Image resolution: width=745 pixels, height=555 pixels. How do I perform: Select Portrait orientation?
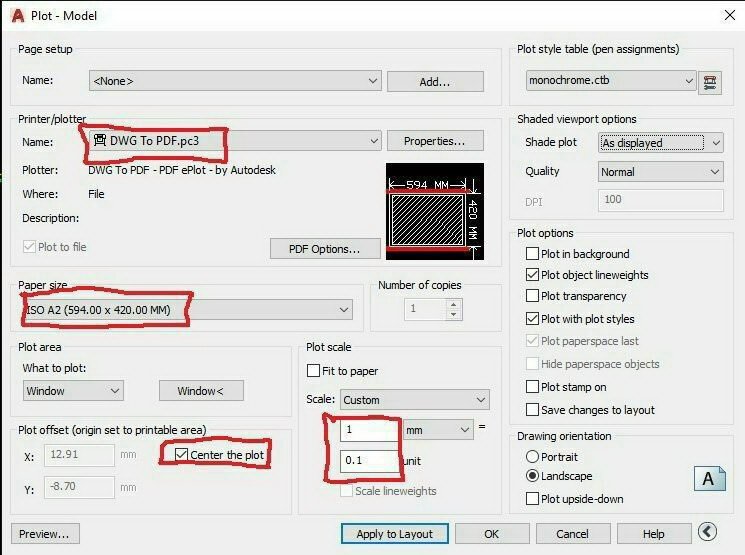532,457
